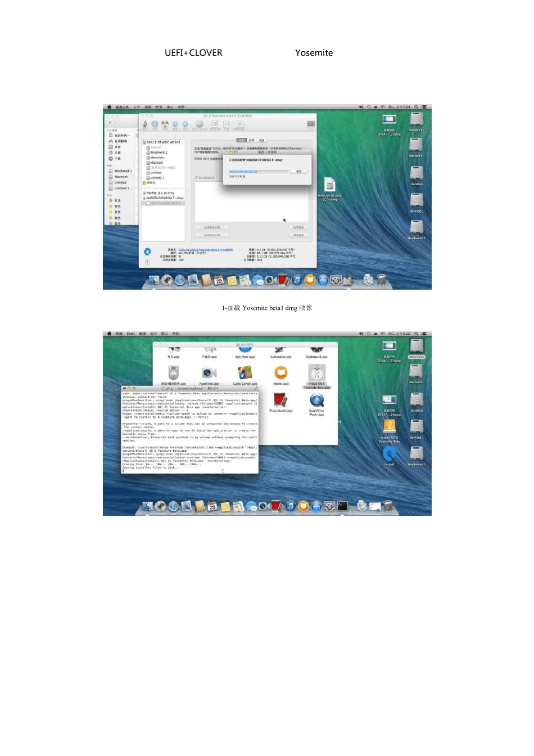
Task: Select Game Center.app in Applications window
Action: pyautogui.click(x=245, y=376)
